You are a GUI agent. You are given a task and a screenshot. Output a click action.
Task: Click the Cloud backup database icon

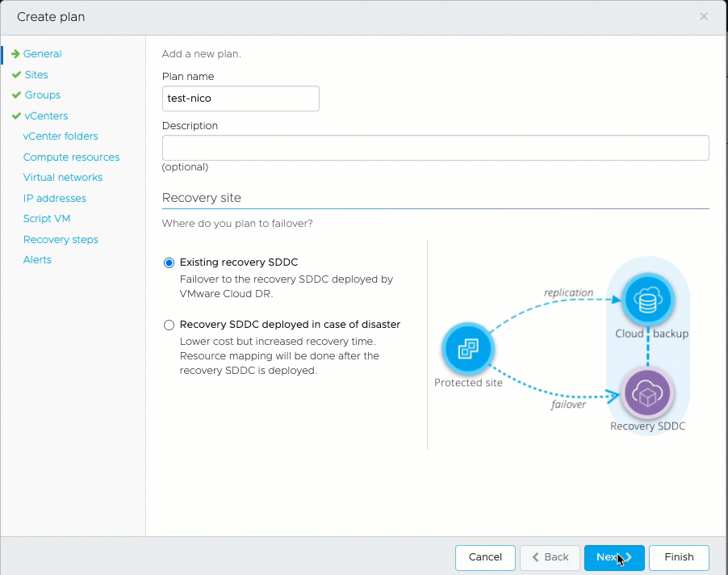647,300
